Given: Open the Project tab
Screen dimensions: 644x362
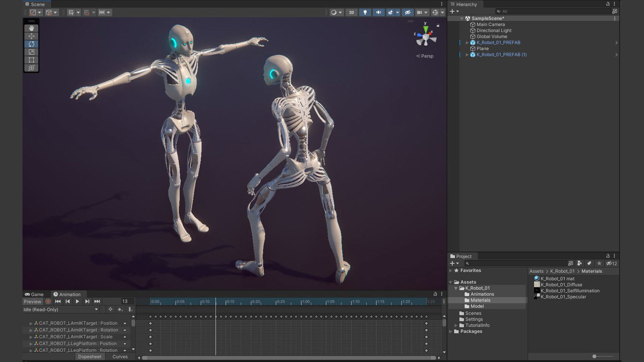Looking at the screenshot, I should (x=461, y=256).
